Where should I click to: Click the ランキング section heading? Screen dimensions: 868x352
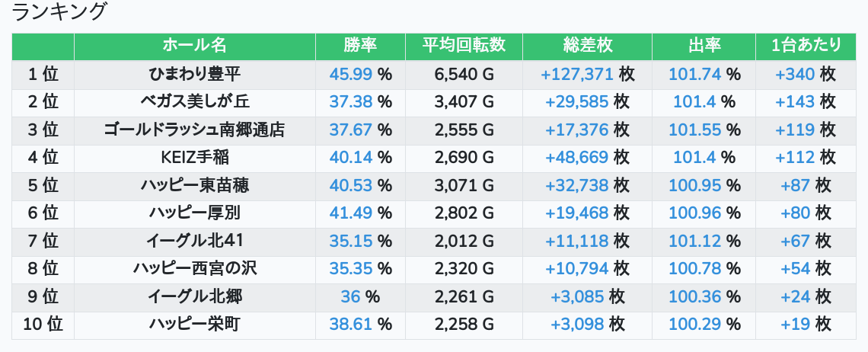click(x=60, y=11)
